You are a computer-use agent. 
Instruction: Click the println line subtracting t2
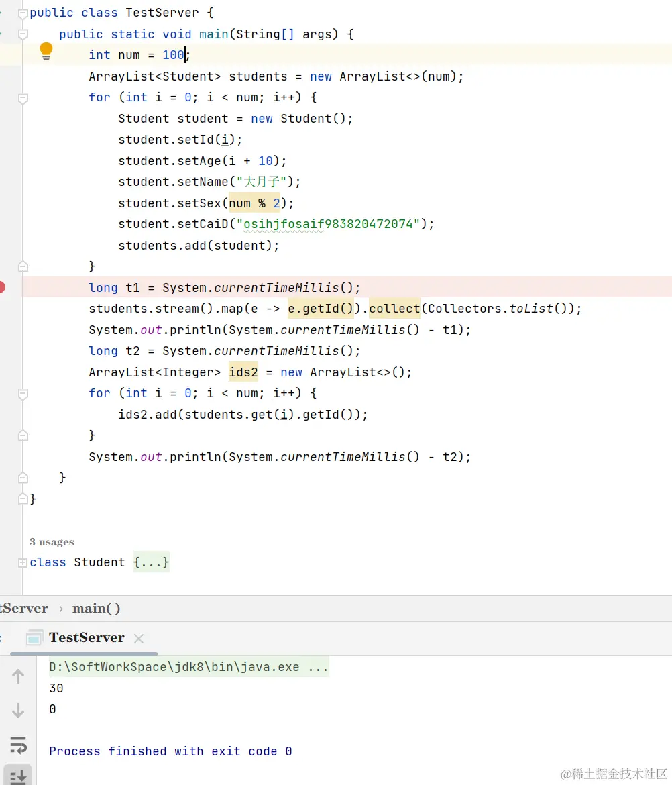(x=280, y=457)
